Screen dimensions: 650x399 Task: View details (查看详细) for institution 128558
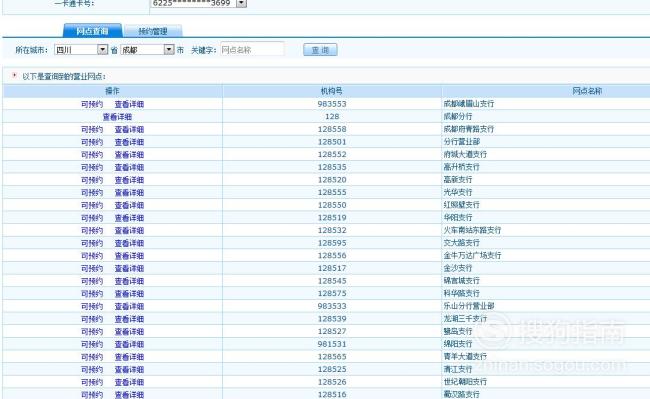[129, 129]
